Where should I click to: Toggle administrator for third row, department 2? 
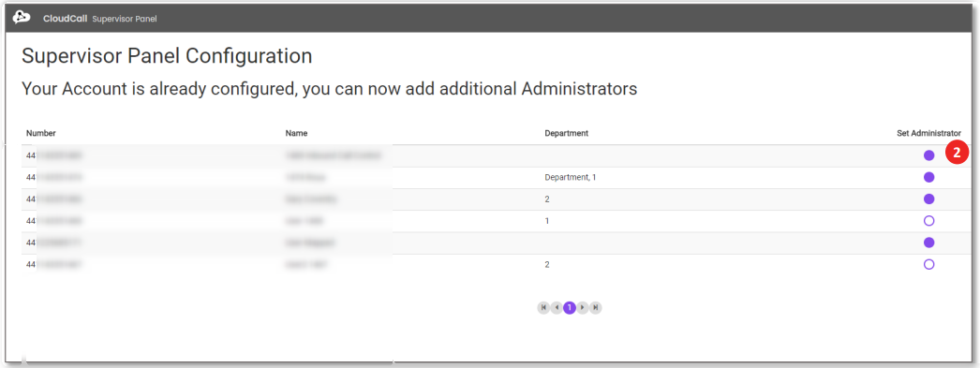[x=928, y=199]
